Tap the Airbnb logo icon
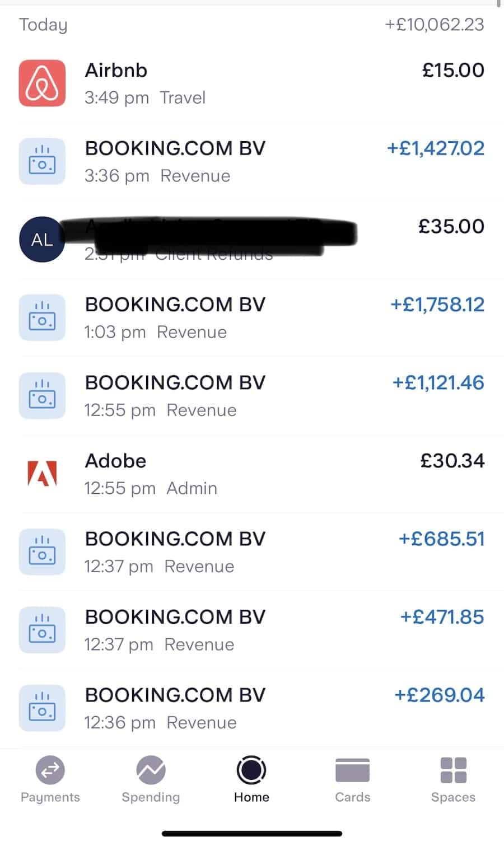The image size is (504, 846). click(42, 83)
